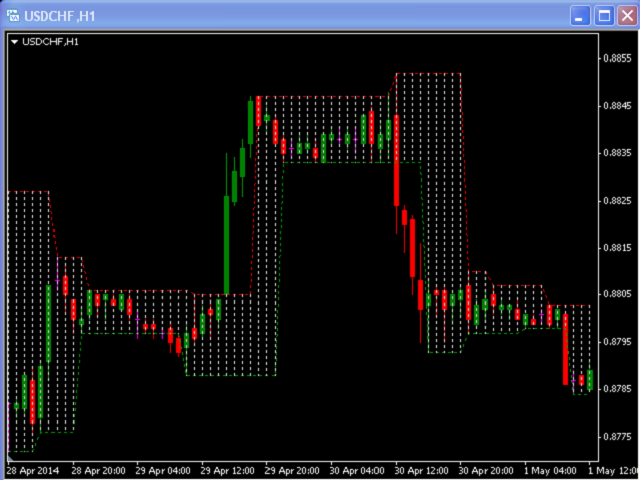Click the 28 Apr 20:00 time label
Viewport: 640px width, 480px height.
(98, 471)
